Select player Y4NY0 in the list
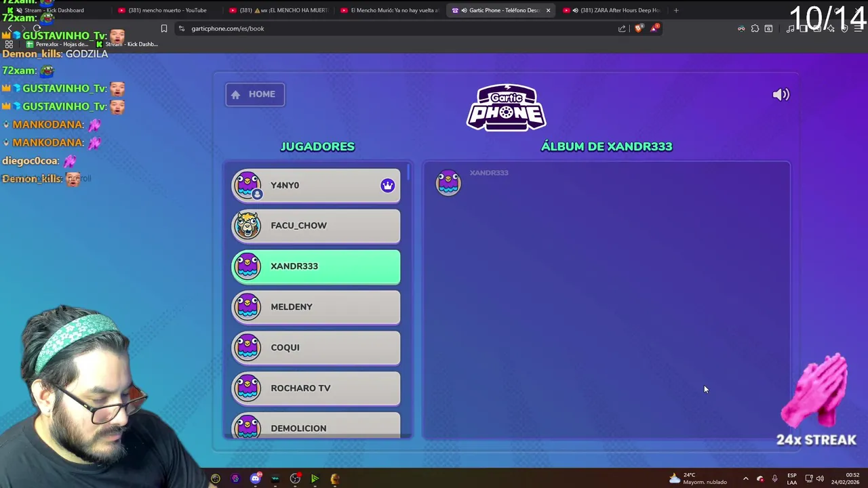The height and width of the screenshot is (488, 868). pos(316,186)
